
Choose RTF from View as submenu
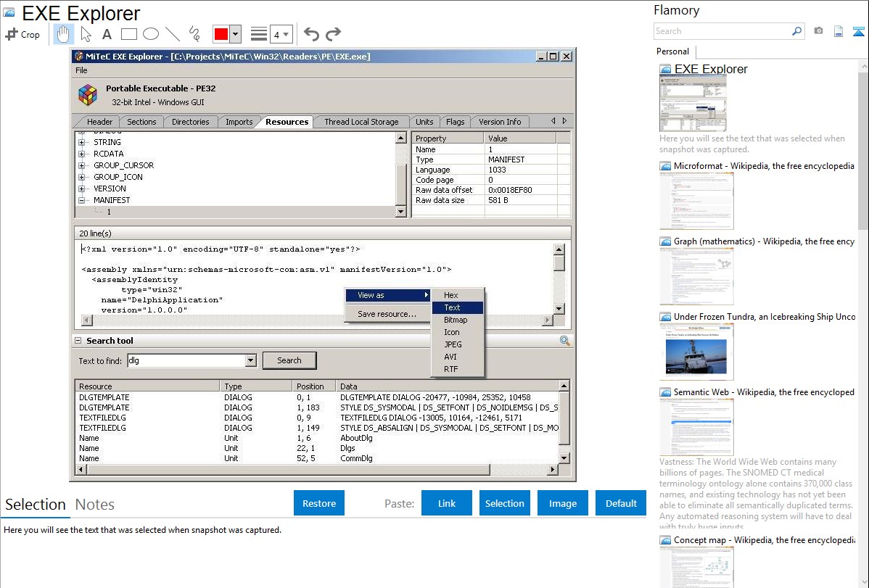coord(458,369)
